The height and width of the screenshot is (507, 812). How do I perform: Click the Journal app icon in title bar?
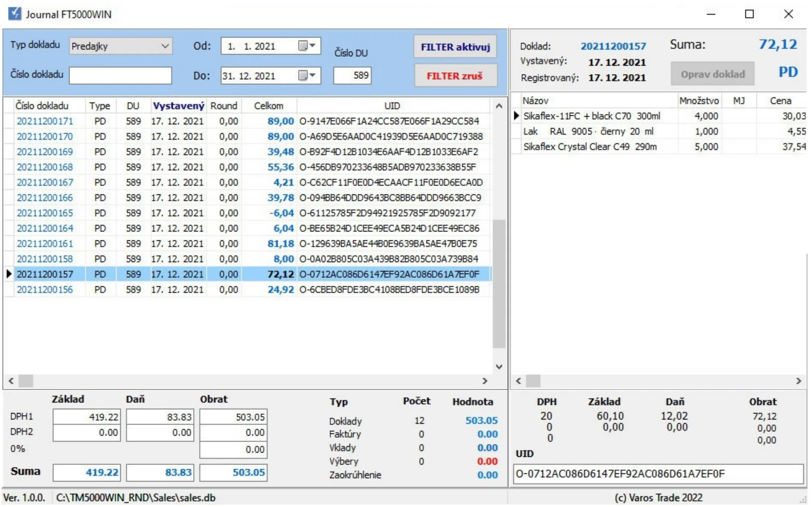click(x=15, y=14)
